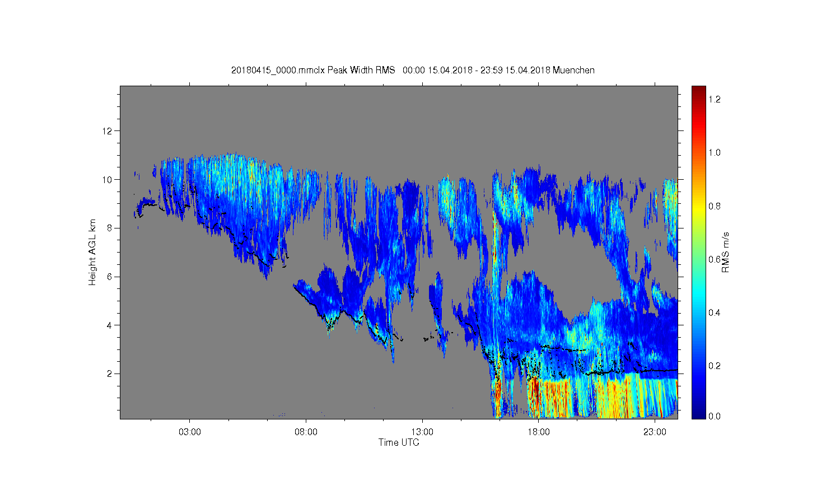840x504 pixels.
Task: Click the dark blue bottom of the colorbar
Action: 698,412
